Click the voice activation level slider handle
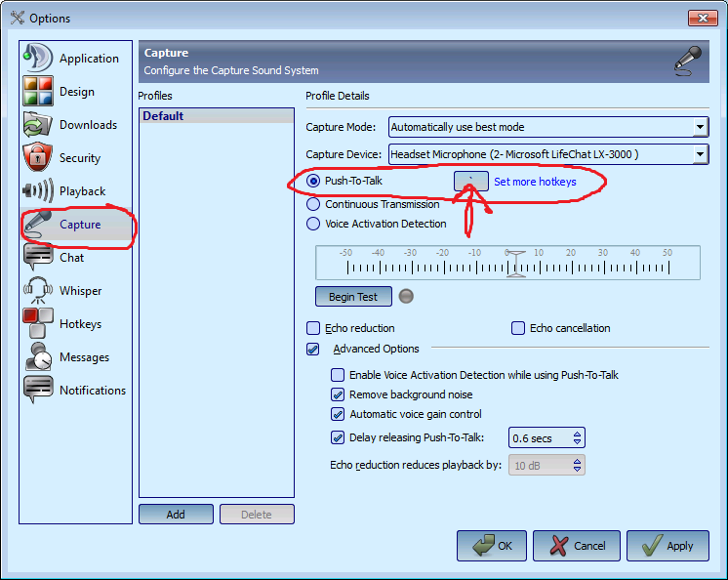The width and height of the screenshot is (728, 580). (516, 264)
